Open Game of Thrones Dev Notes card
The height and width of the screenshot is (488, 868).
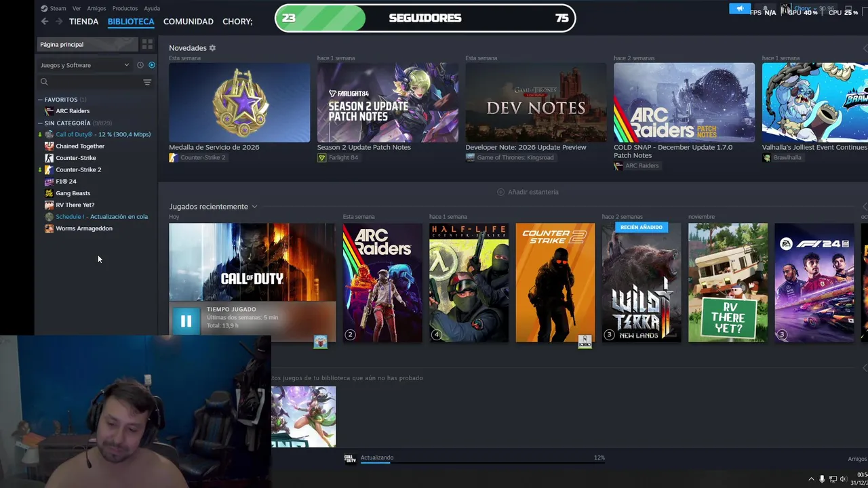[x=536, y=102]
